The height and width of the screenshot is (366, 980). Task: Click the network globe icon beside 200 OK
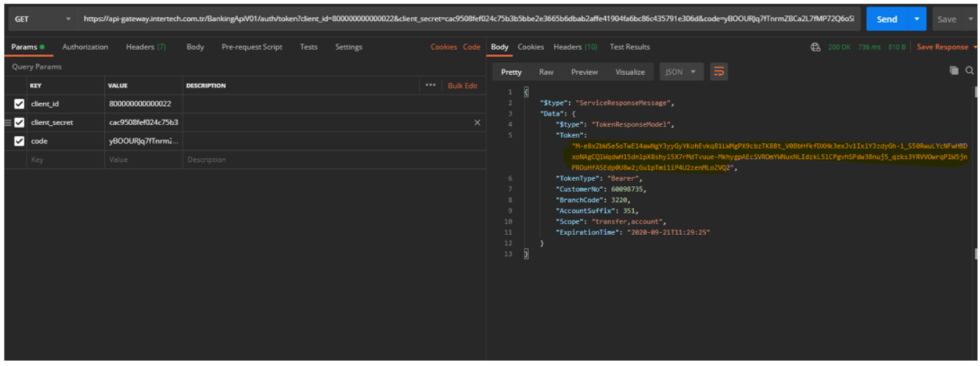tap(815, 47)
